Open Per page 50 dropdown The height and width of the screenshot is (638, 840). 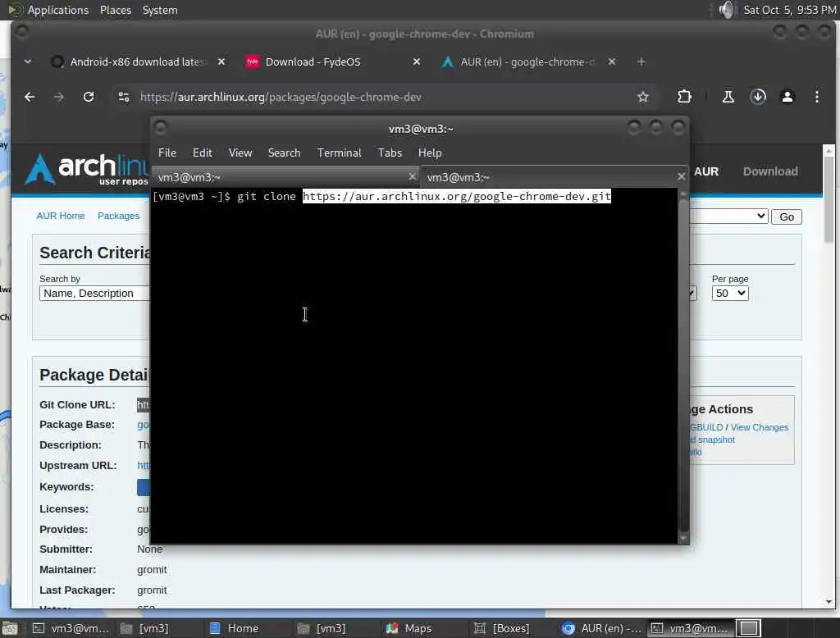729,293
